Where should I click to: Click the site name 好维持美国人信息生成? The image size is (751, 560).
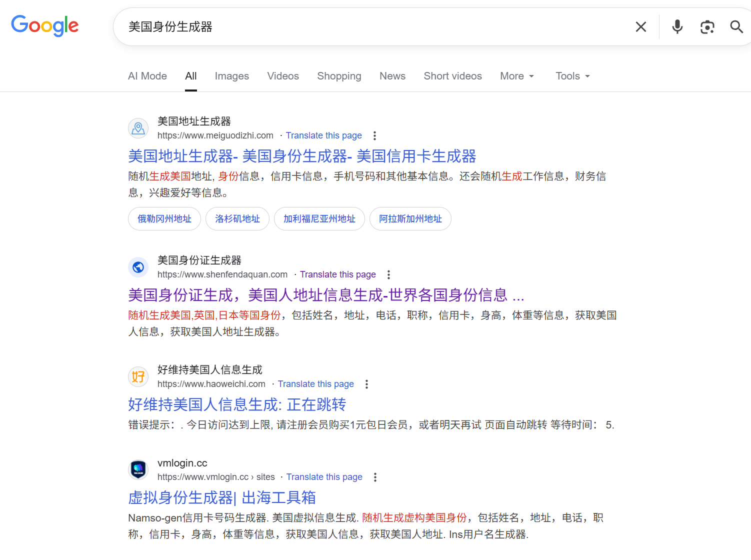click(x=210, y=370)
